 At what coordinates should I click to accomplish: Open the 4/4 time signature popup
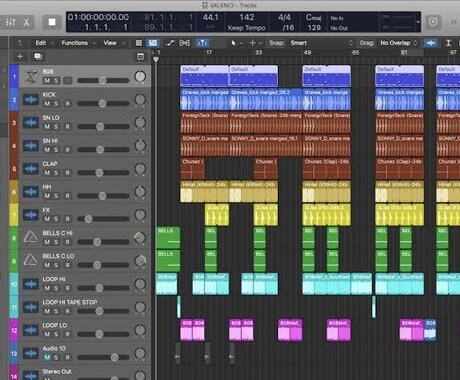point(284,17)
